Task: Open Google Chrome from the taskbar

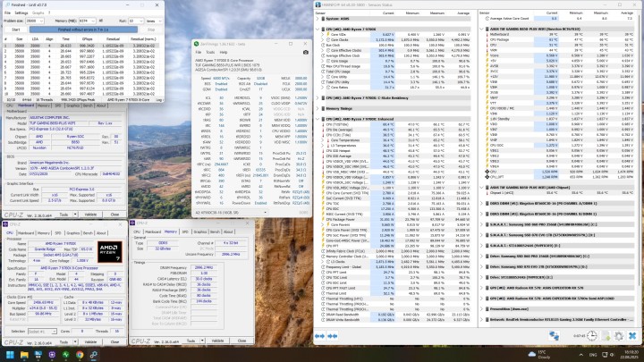Action: pyautogui.click(x=80, y=355)
